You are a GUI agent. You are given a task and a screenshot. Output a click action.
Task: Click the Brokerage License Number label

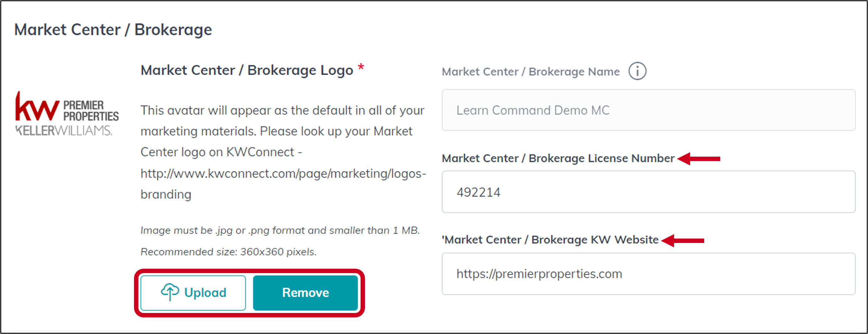coord(558,158)
